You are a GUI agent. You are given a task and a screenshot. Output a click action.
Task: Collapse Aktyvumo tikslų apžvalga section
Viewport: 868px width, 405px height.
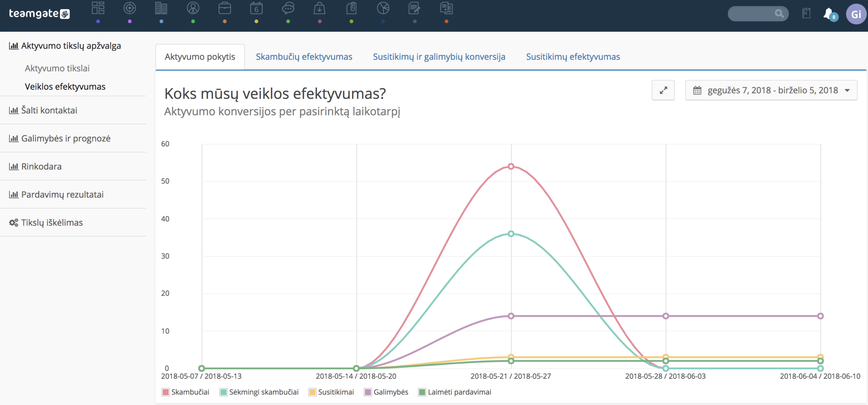(65, 46)
